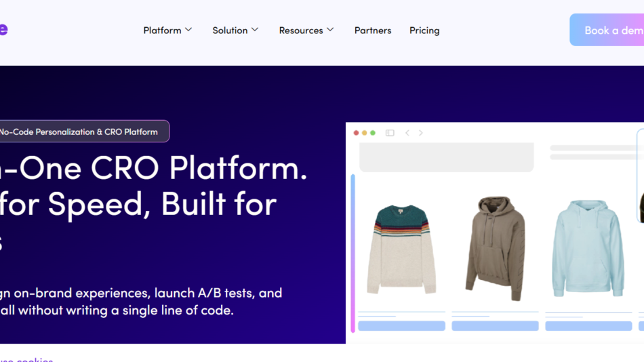The image size is (644, 362).
Task: Click the purple logo at top left
Action: (x=3, y=30)
